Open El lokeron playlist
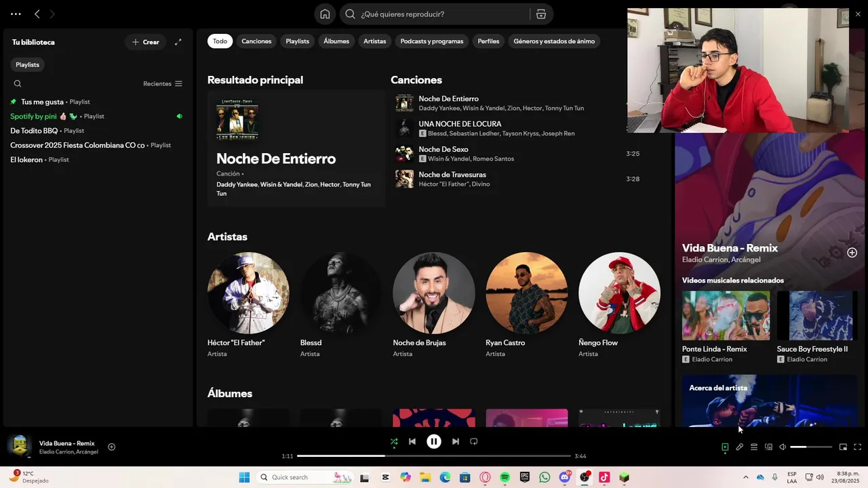868x488 pixels. (97, 159)
